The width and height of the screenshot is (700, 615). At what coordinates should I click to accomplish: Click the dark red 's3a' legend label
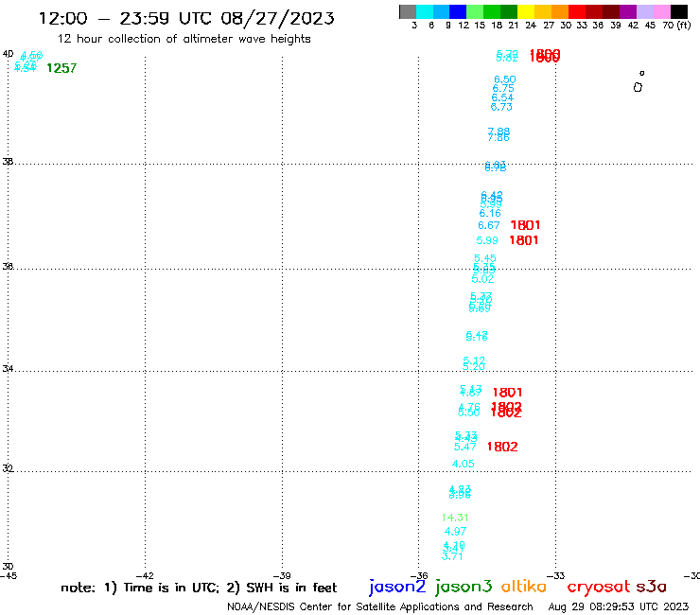[651, 587]
